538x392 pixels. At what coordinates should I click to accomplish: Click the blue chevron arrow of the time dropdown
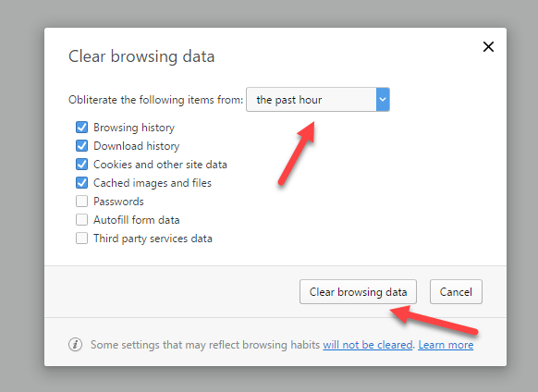pyautogui.click(x=383, y=100)
